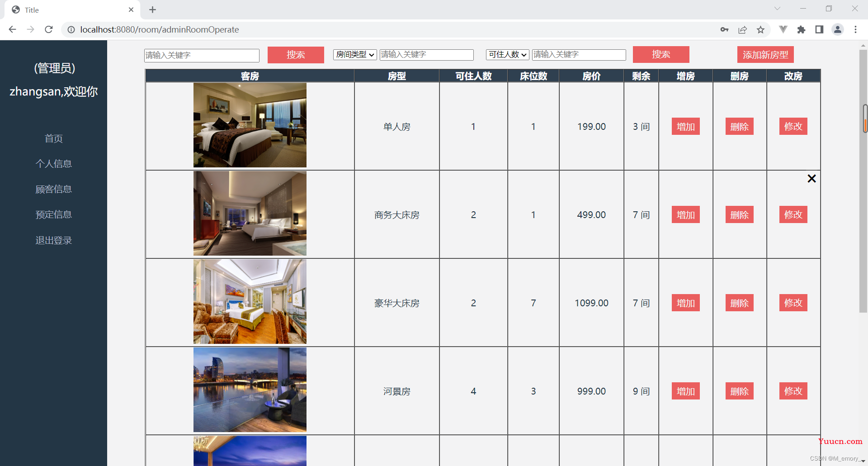The height and width of the screenshot is (466, 868).
Task: Click 修改 for 单人房
Action: [x=793, y=126]
